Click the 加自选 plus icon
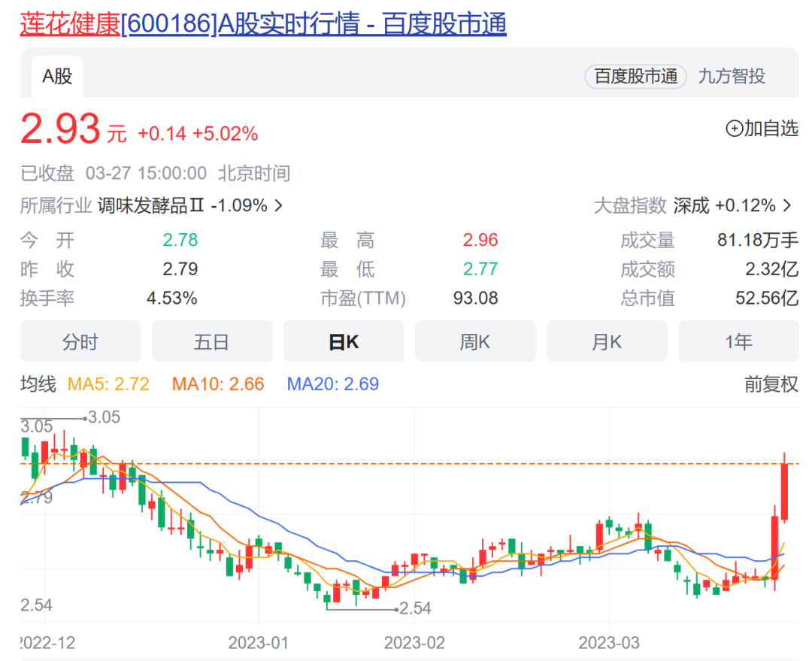 [734, 129]
